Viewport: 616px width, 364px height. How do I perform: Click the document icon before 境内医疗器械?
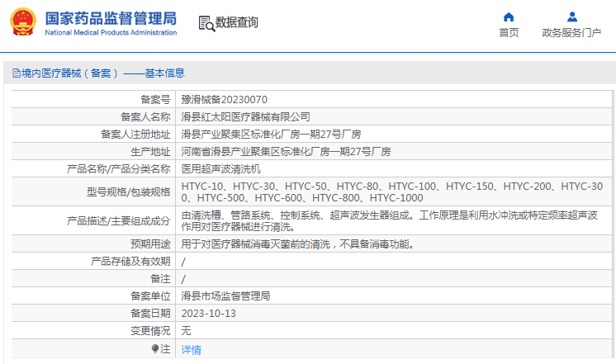coord(17,73)
